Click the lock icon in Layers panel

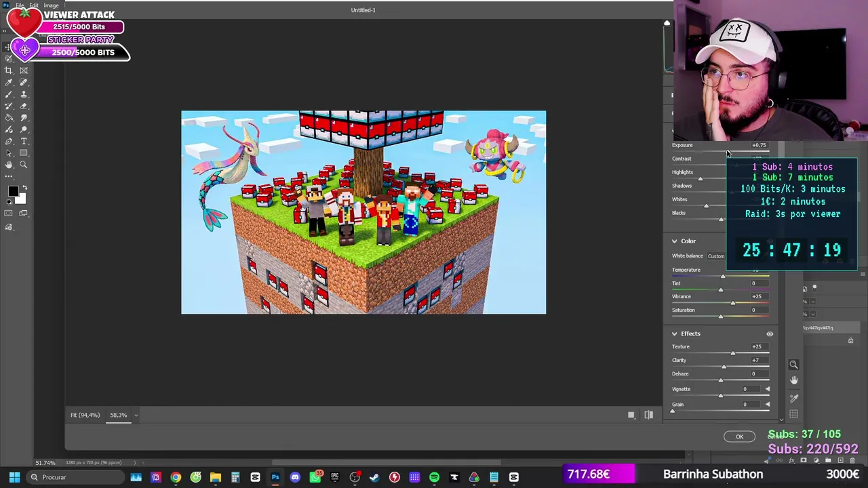click(850, 340)
